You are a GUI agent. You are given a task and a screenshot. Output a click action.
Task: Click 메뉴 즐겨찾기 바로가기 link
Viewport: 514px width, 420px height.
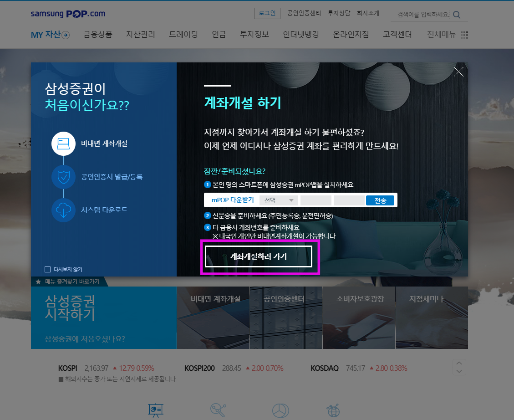pos(72,282)
